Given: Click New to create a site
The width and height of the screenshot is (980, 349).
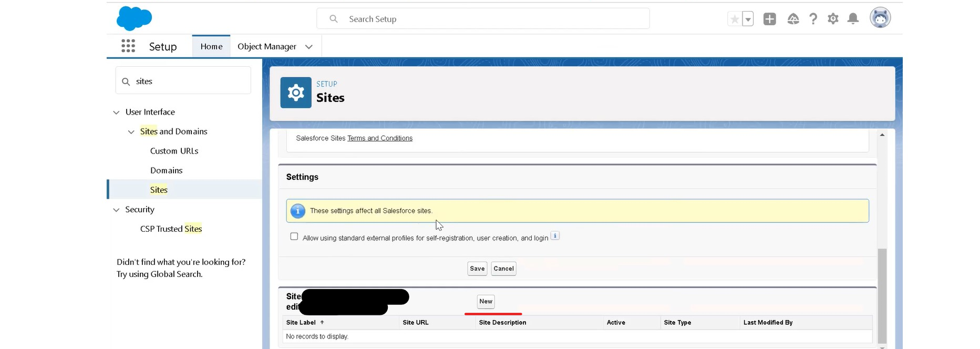Looking at the screenshot, I should [486, 302].
